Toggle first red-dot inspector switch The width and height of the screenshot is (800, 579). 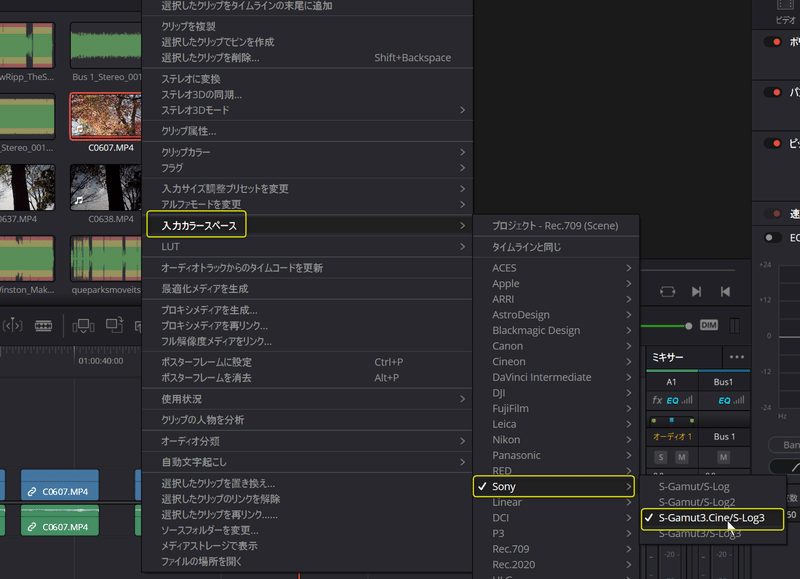(773, 42)
